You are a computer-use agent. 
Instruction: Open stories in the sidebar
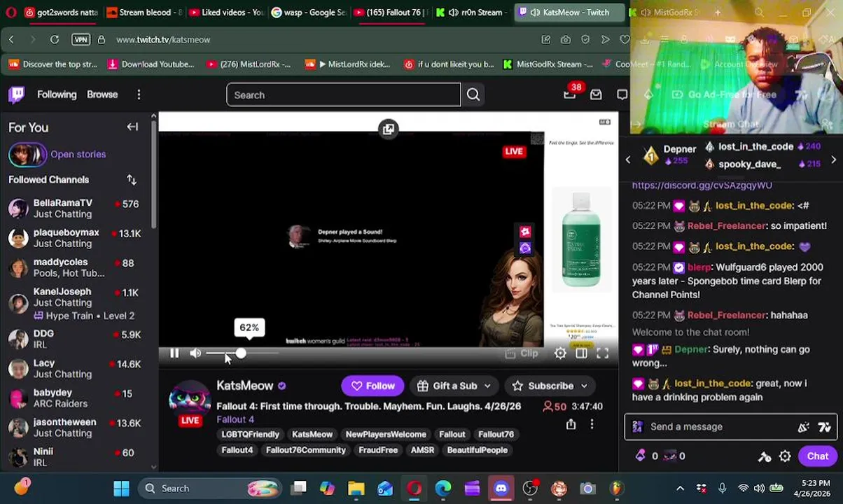(x=57, y=154)
